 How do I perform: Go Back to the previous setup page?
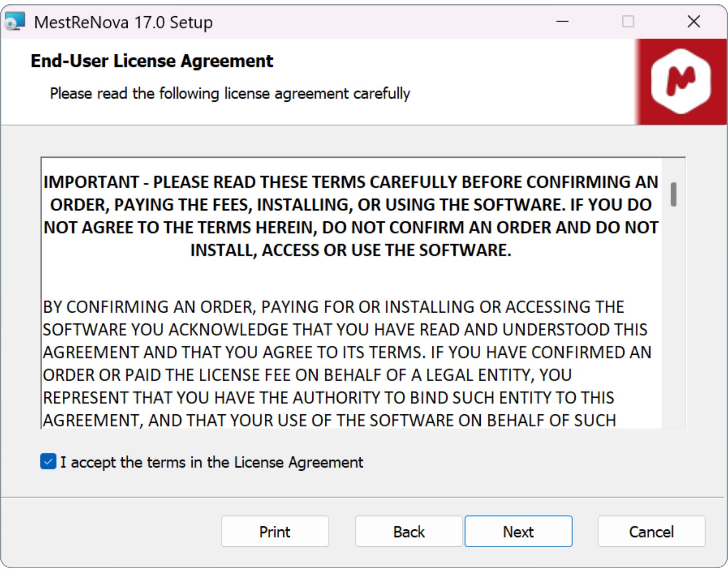(x=409, y=531)
